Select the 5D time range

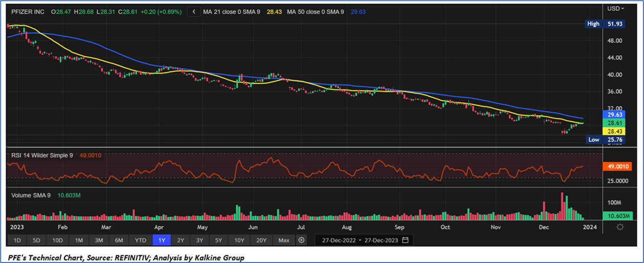point(36,240)
